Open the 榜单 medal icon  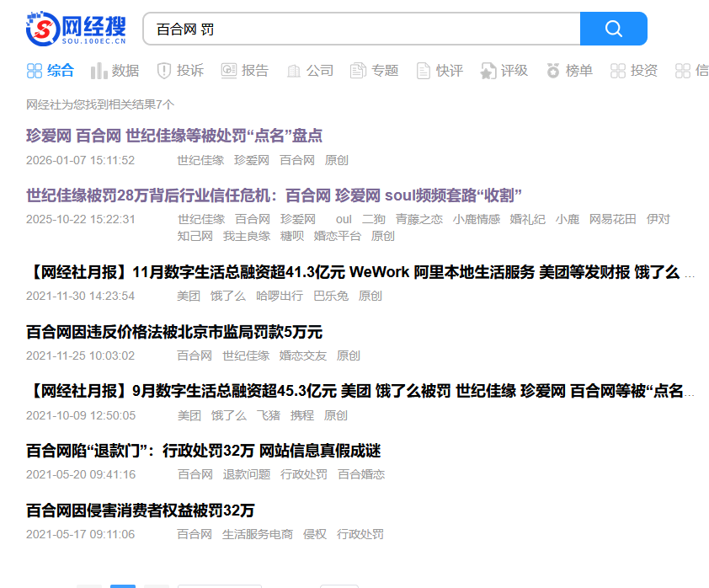(x=553, y=71)
